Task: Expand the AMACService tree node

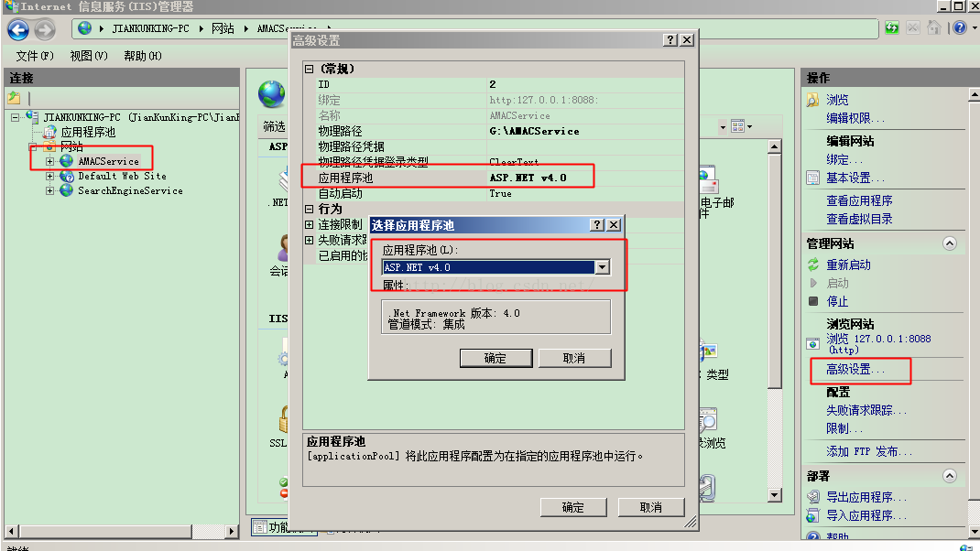Action: click(49, 161)
